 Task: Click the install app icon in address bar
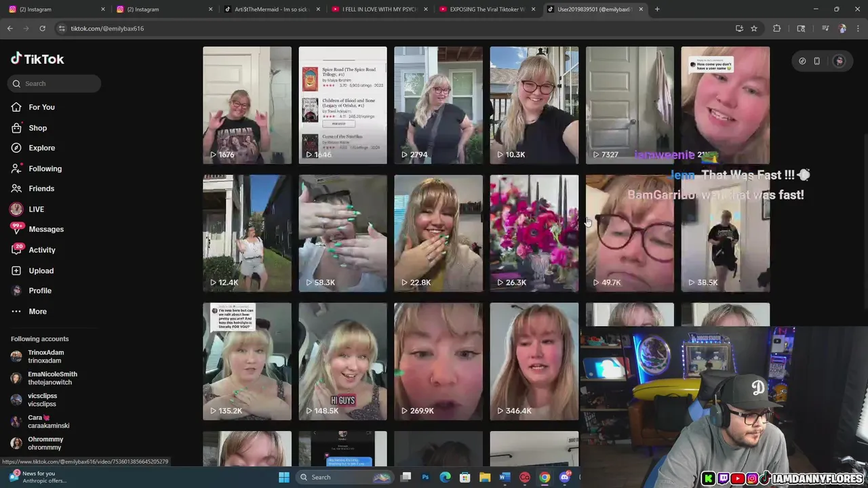[x=739, y=28]
